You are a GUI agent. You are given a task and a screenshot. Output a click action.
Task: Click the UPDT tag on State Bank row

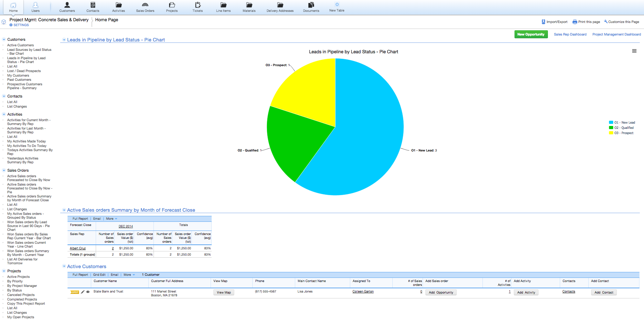point(75,292)
